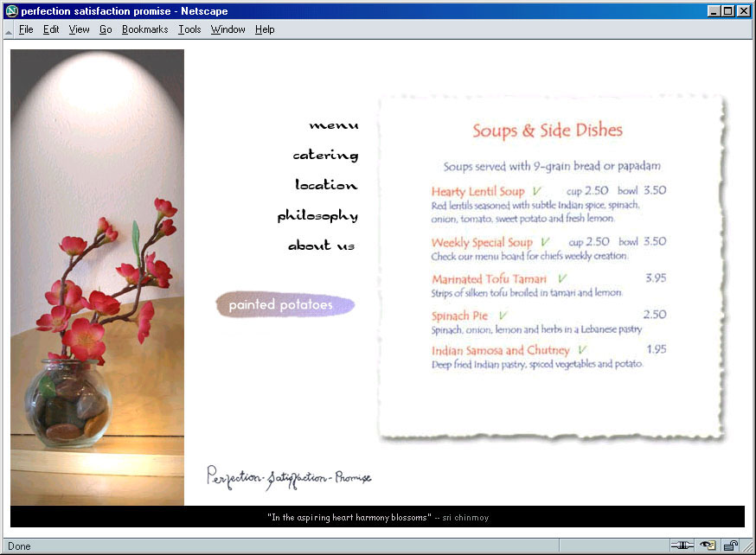Open the Go menu
This screenshot has height=555, width=756.
click(106, 29)
